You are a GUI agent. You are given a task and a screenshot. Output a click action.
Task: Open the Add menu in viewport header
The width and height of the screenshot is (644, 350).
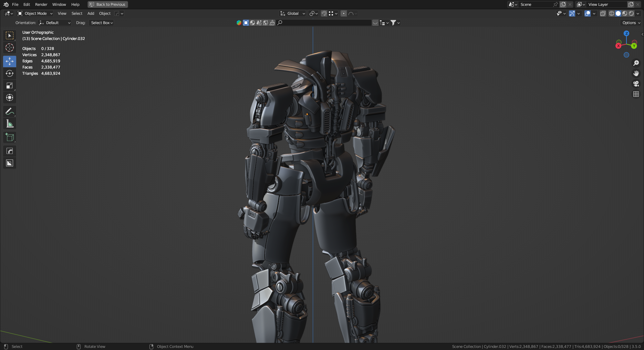coord(91,13)
